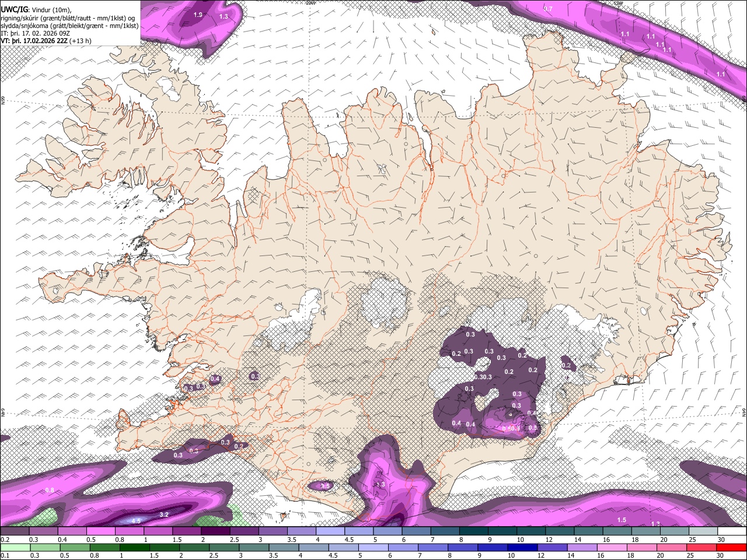Pick the pale green 0.1 swatch in lower legend
The width and height of the screenshot is (747, 560).
(x=15, y=548)
